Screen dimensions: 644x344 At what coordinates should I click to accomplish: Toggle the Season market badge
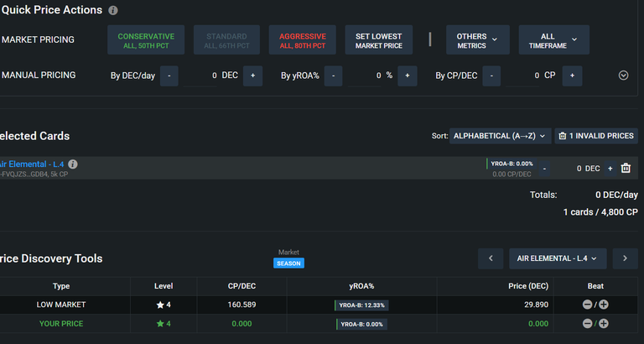point(288,263)
